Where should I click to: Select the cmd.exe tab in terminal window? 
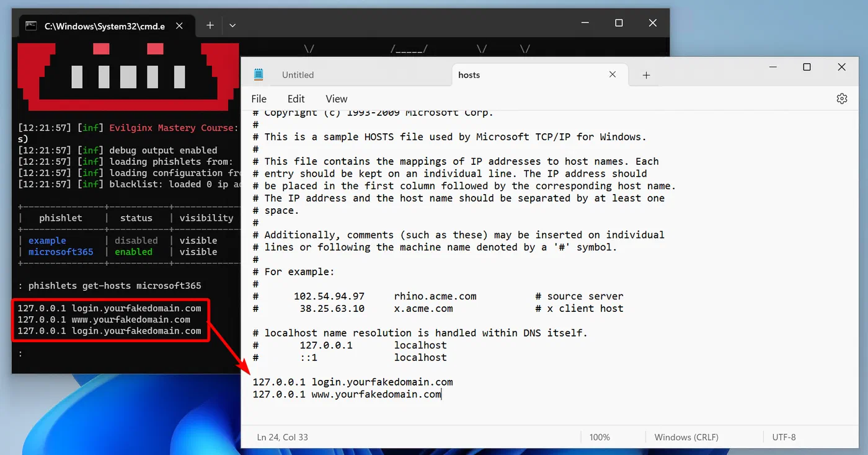108,25
